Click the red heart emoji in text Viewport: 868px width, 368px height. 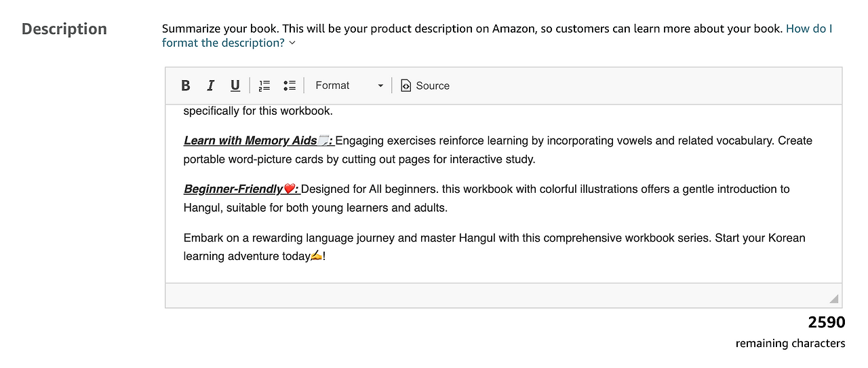point(290,189)
